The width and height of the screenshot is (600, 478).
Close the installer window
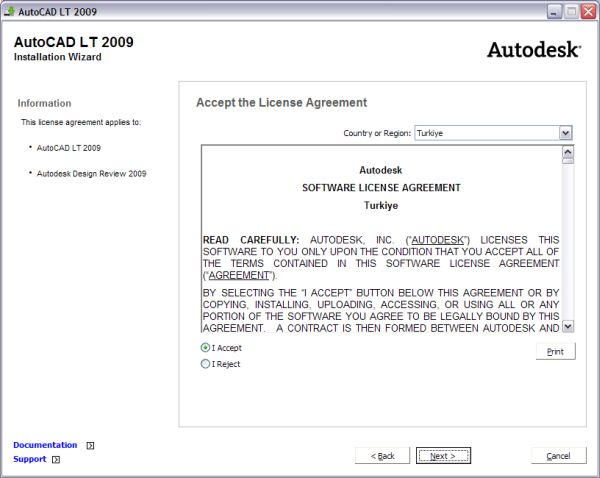[x=588, y=12]
